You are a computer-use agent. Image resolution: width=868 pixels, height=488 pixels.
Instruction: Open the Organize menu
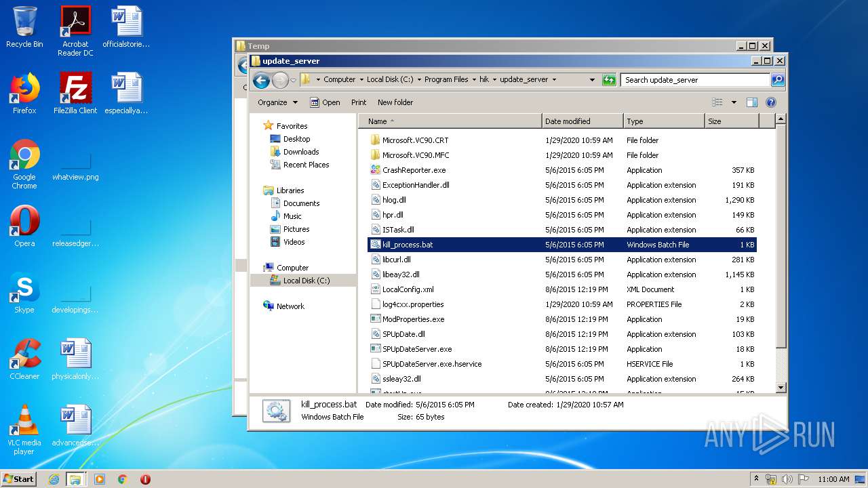277,102
